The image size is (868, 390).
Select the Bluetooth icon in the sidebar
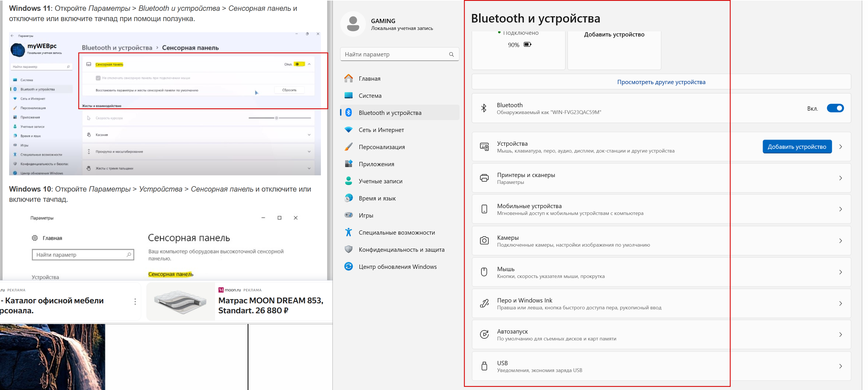coord(349,113)
